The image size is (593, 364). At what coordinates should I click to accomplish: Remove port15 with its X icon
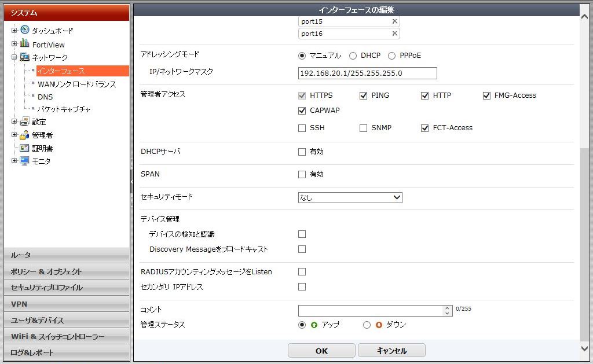394,21
